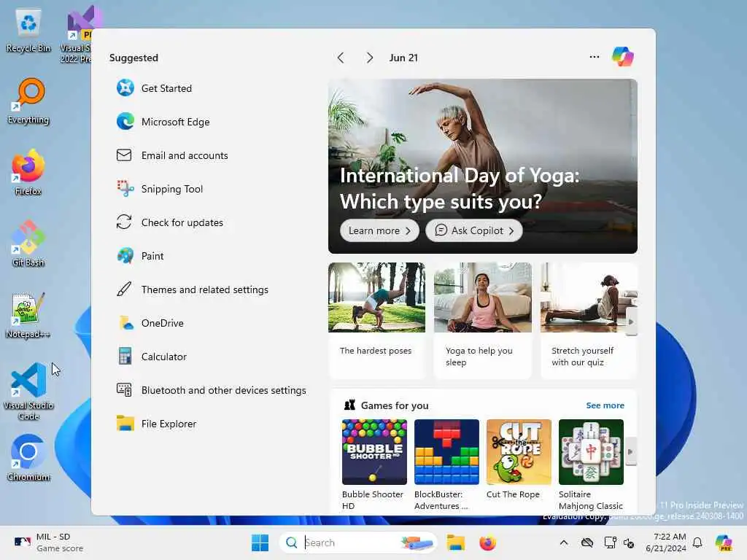Show next yoga cards arrow
The width and height of the screenshot is (747, 560).
pyautogui.click(x=631, y=322)
